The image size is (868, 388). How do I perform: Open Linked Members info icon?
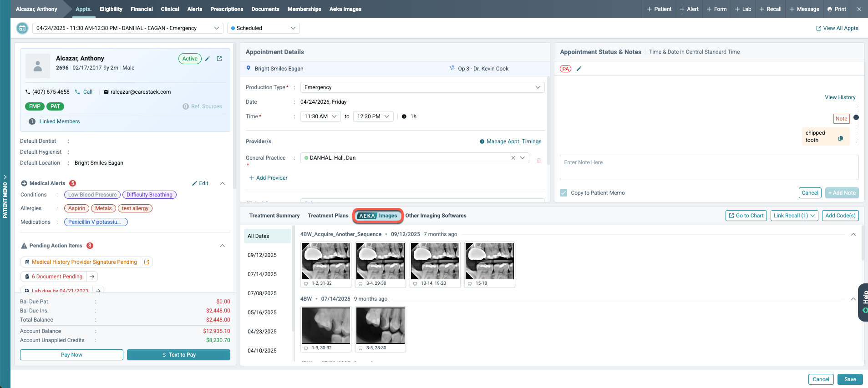tap(32, 121)
